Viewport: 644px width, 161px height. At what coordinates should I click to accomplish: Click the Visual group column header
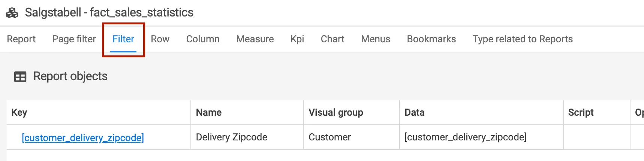[336, 112]
